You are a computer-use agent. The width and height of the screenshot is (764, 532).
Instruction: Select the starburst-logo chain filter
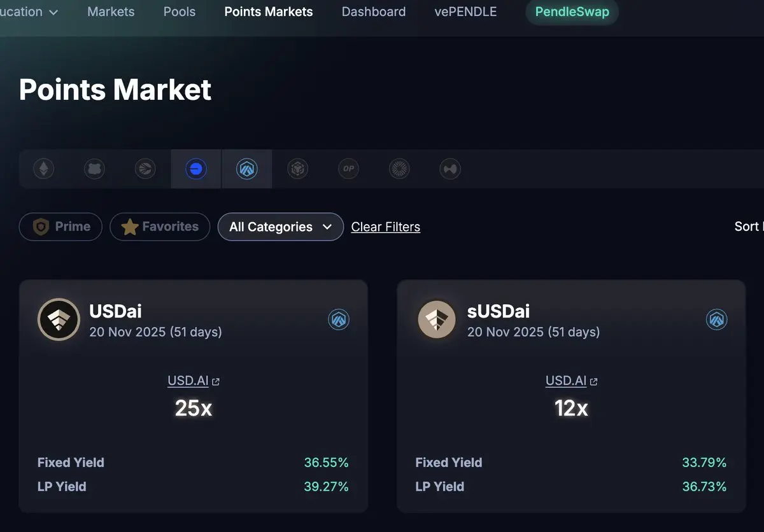pyautogui.click(x=399, y=169)
